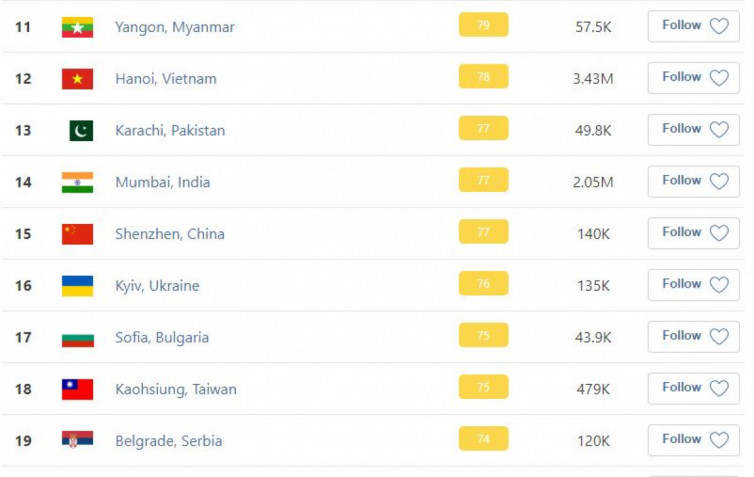Screen dimensions: 754x477
Task: Toggle heart to follow Yangon, Myanmar
Action: click(719, 26)
